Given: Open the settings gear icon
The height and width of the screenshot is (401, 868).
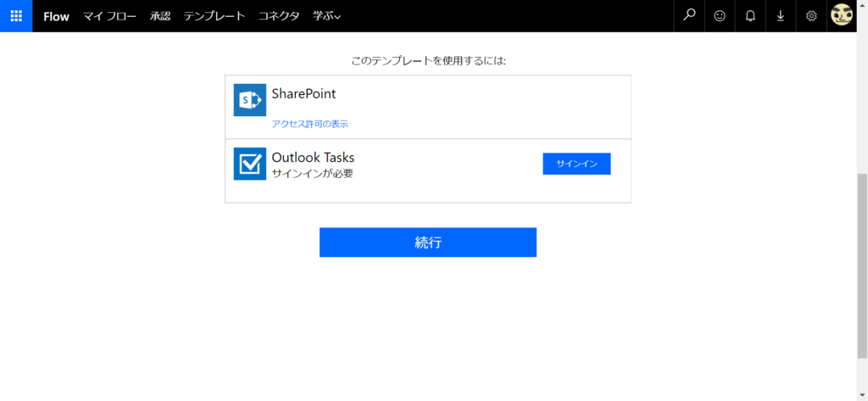Looking at the screenshot, I should pyautogui.click(x=811, y=16).
